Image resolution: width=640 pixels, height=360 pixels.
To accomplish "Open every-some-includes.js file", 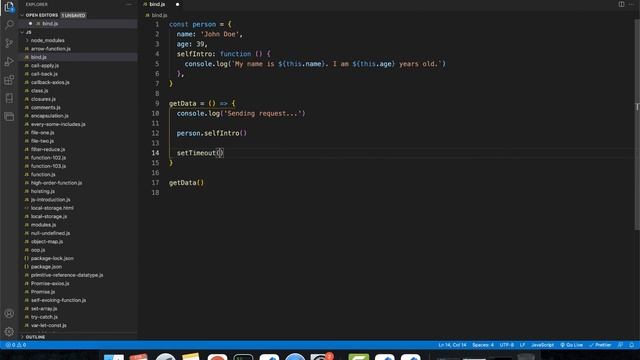I will click(58, 124).
